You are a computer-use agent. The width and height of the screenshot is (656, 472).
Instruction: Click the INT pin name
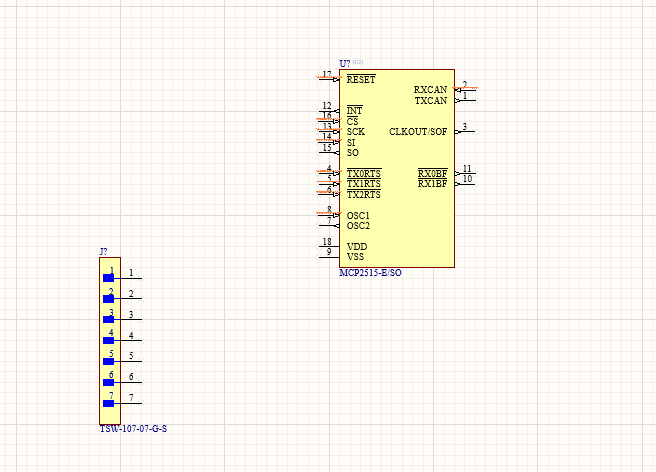(x=354, y=110)
